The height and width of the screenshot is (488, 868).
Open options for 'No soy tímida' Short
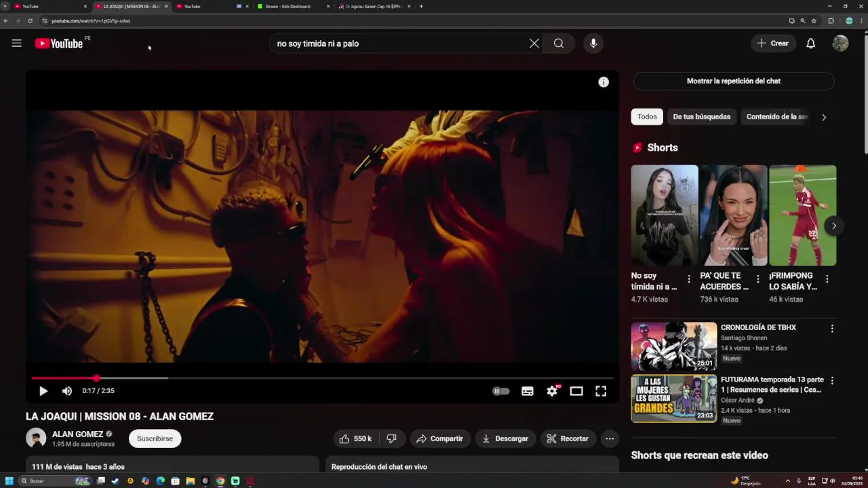pos(689,279)
